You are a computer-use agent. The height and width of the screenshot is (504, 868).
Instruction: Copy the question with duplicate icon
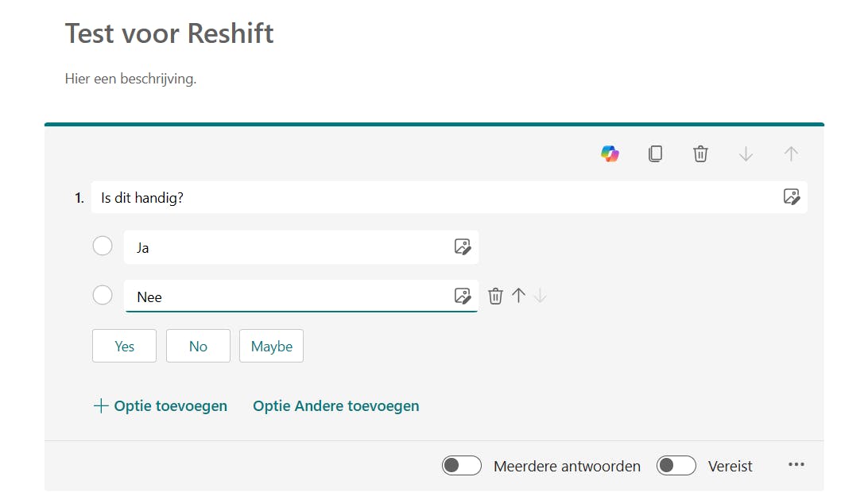click(655, 153)
